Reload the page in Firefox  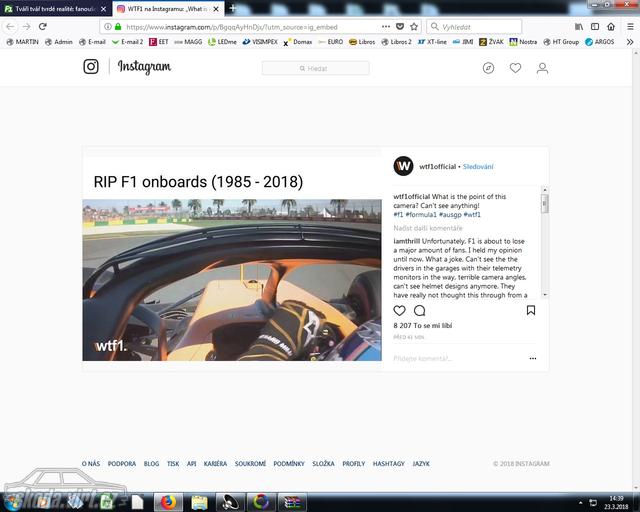pos(42,27)
